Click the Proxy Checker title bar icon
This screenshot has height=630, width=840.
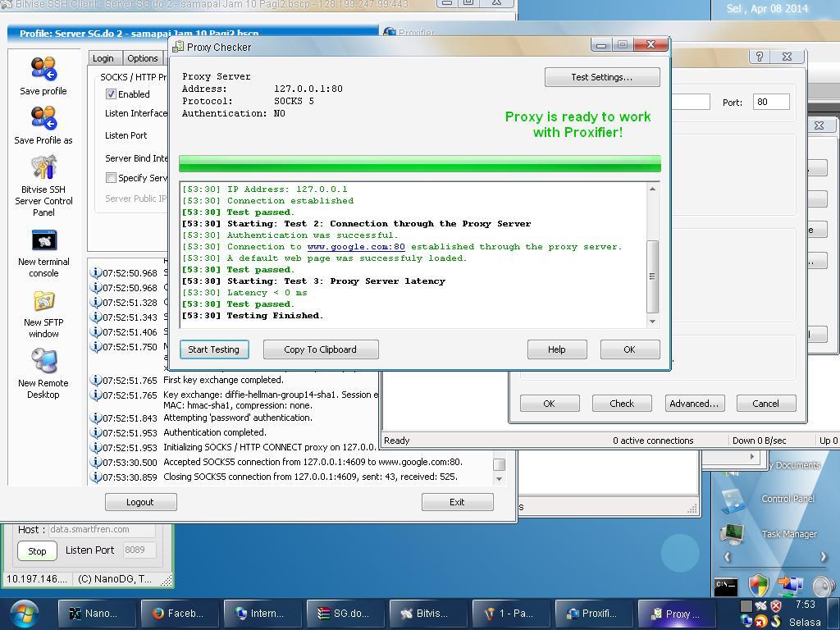click(178, 47)
